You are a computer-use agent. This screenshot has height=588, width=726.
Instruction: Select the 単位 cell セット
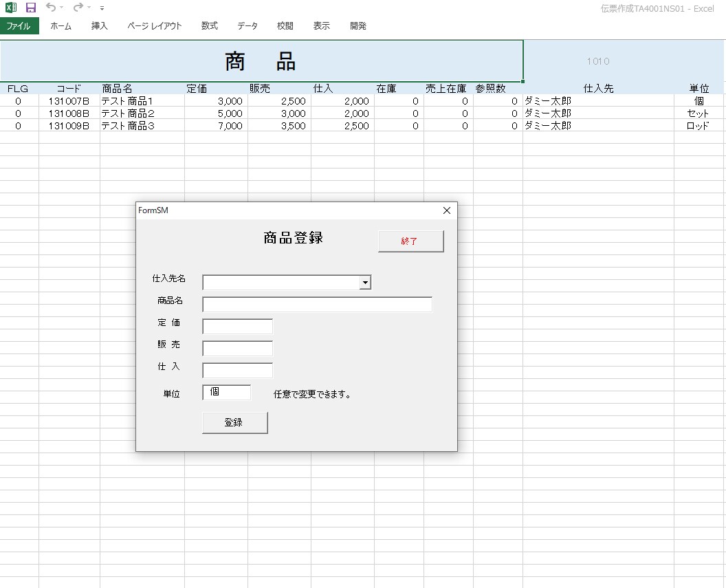click(700, 113)
